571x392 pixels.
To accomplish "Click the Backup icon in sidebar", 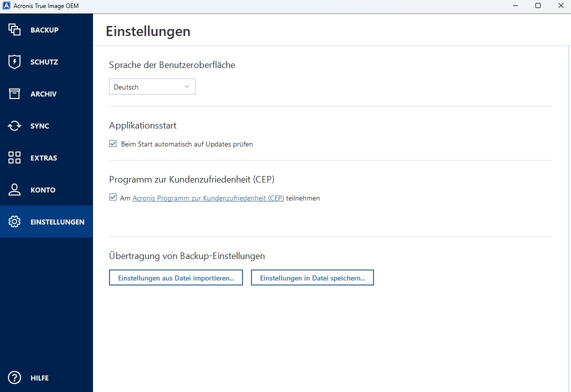I will coord(14,30).
